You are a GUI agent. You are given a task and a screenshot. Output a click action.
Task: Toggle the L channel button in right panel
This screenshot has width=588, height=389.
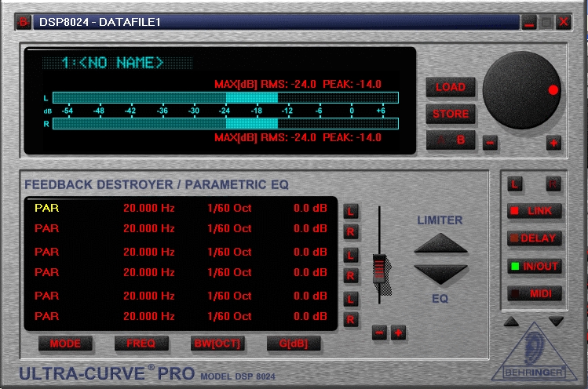pos(515,184)
